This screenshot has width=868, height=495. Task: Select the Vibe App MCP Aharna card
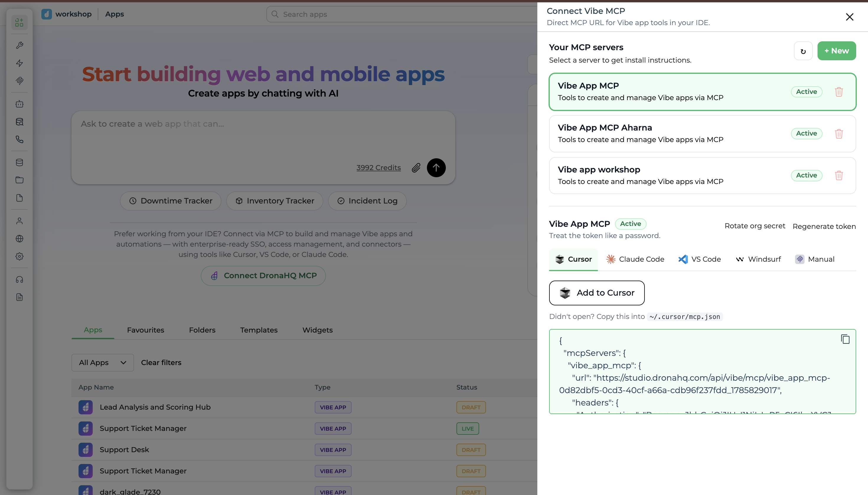702,133
